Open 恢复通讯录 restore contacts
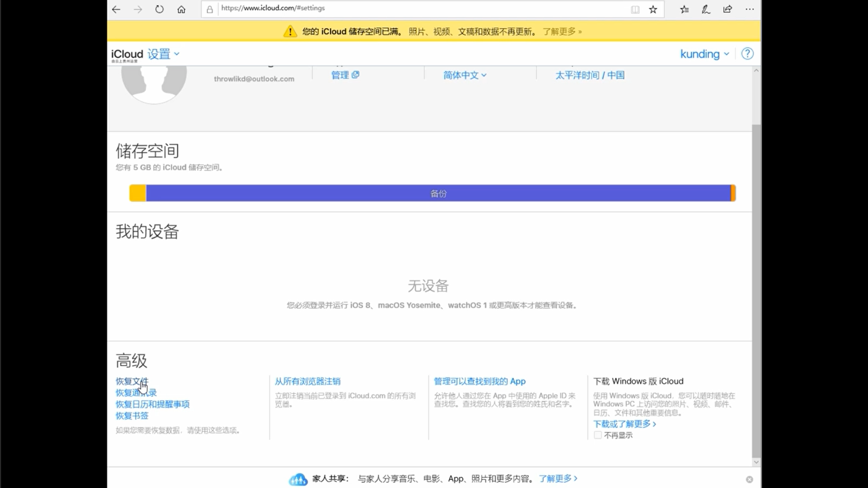 click(x=136, y=393)
